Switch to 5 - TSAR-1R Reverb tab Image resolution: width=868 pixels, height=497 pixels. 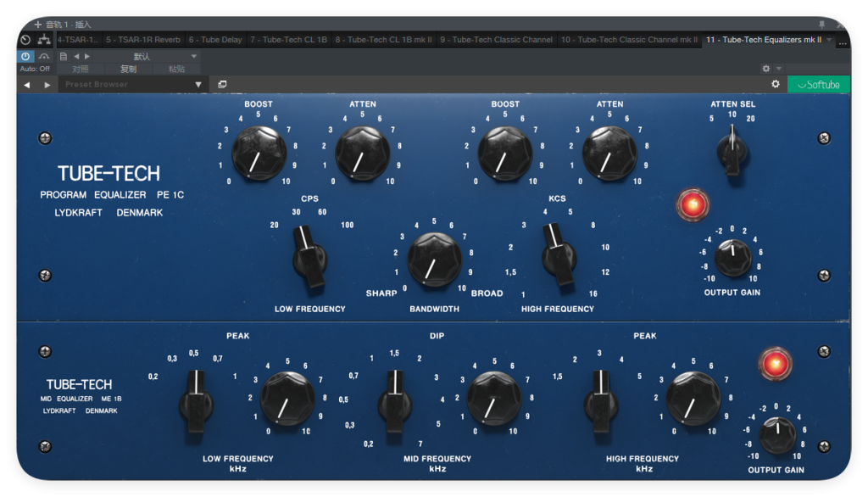(142, 40)
